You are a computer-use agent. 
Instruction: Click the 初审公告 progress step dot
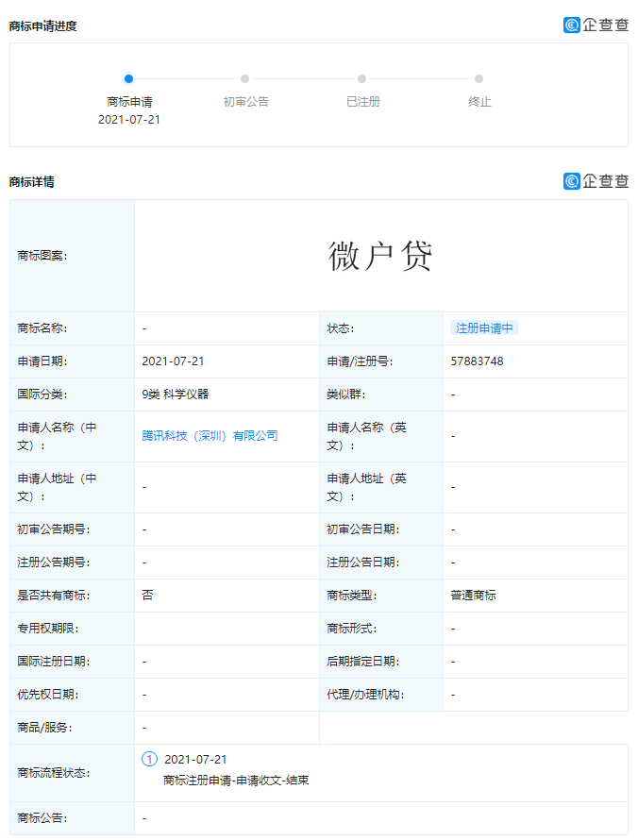(x=244, y=78)
